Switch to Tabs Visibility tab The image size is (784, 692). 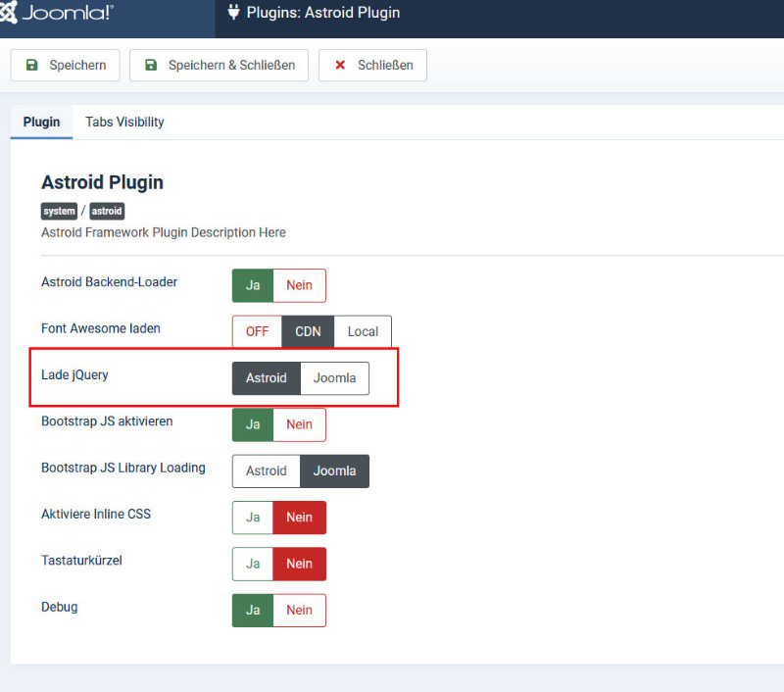click(124, 123)
